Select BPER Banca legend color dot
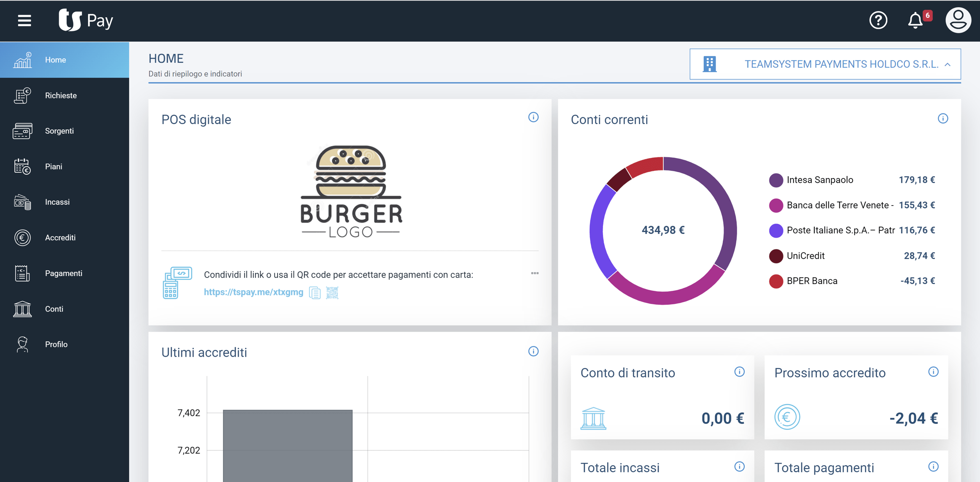980x482 pixels. [x=776, y=281]
